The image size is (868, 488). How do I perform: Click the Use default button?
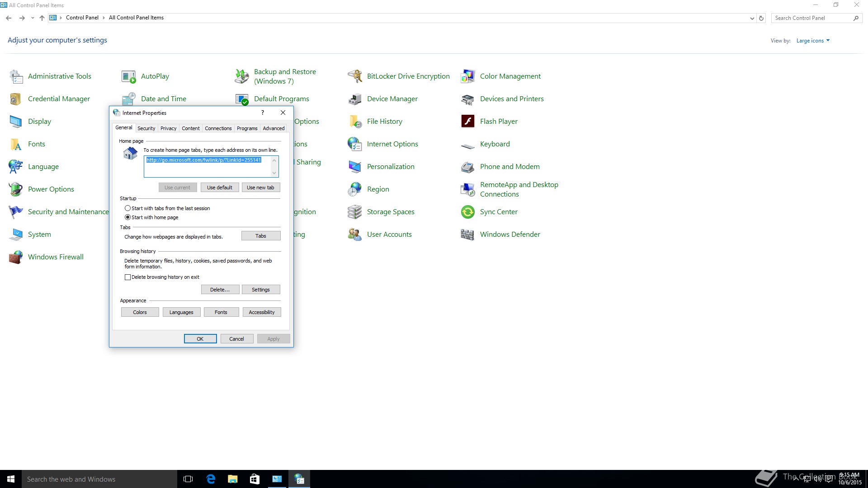coord(219,188)
